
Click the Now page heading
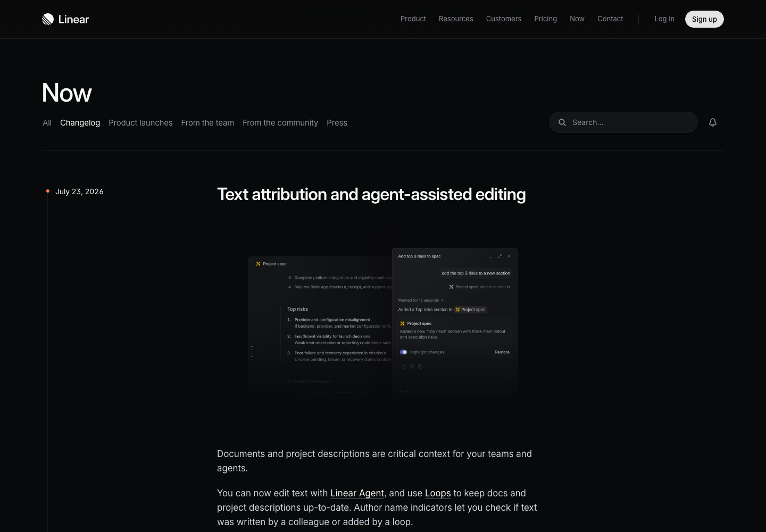(67, 93)
